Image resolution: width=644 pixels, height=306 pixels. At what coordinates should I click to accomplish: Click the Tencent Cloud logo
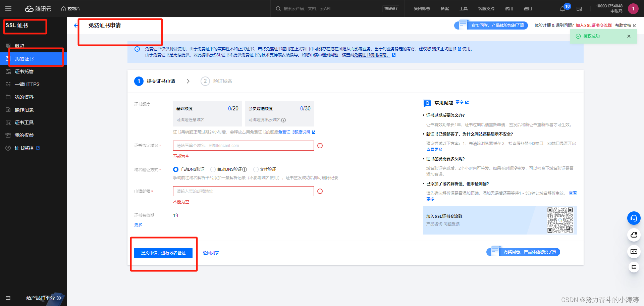38,9
